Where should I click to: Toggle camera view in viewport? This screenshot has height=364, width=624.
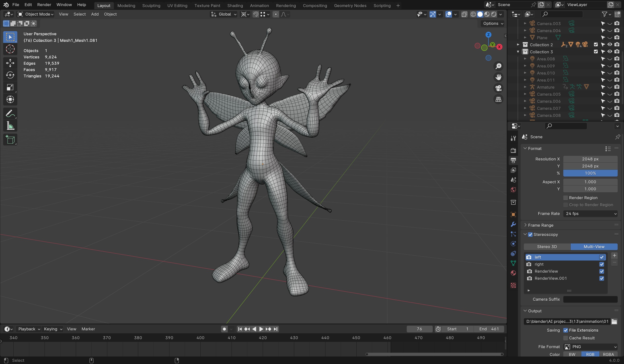click(498, 88)
